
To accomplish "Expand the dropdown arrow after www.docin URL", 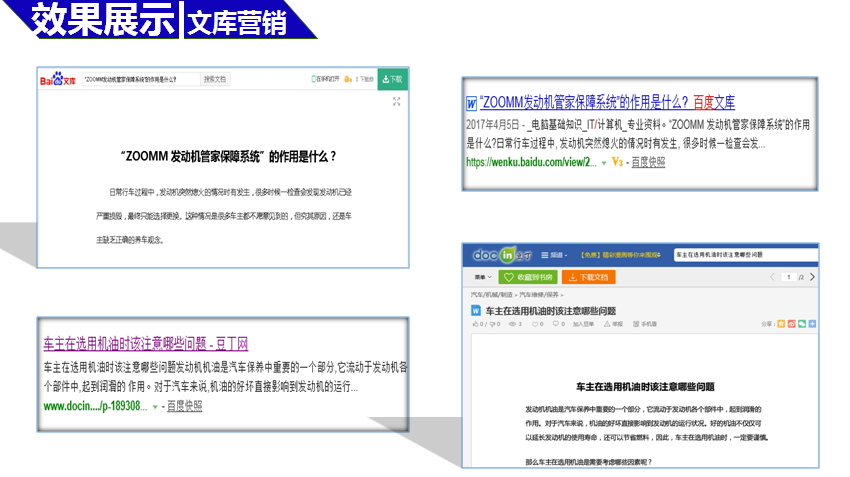I will [155, 407].
